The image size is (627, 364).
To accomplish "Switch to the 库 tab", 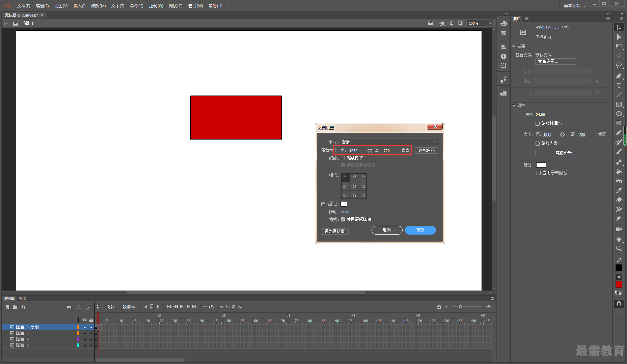I will point(527,19).
